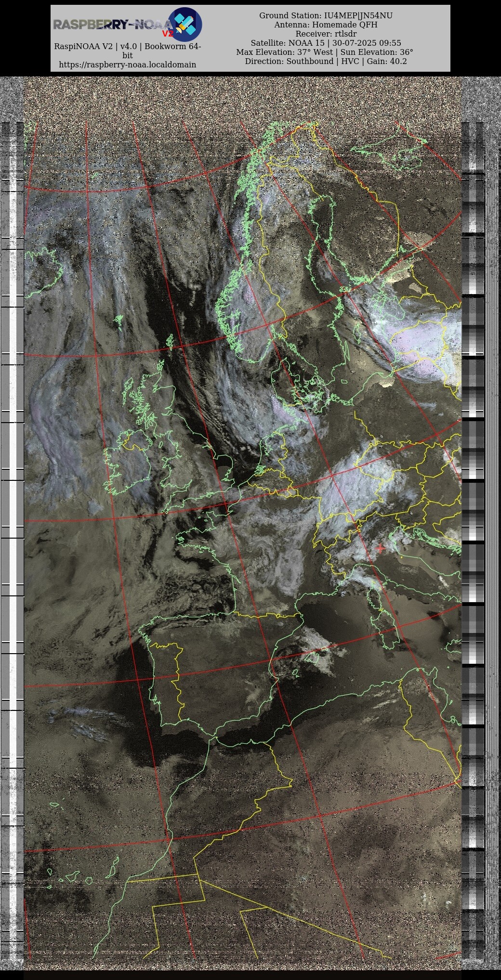This screenshot has width=501, height=980.
Task: Select the 'Ground Station: IU4MEP|JN54NU' line
Action: point(326,15)
